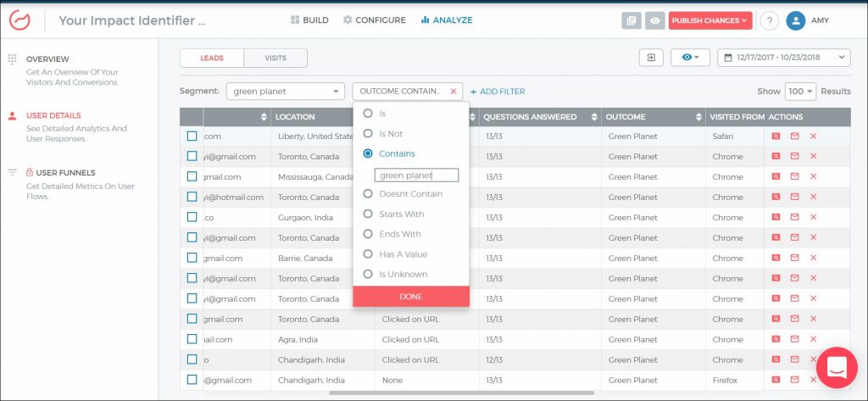Select the 'Is Not' radio option
Screen dimensions: 868x401
point(367,133)
